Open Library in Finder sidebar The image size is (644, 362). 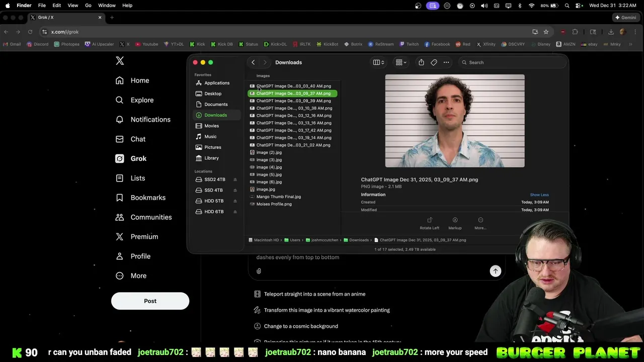coord(216,158)
